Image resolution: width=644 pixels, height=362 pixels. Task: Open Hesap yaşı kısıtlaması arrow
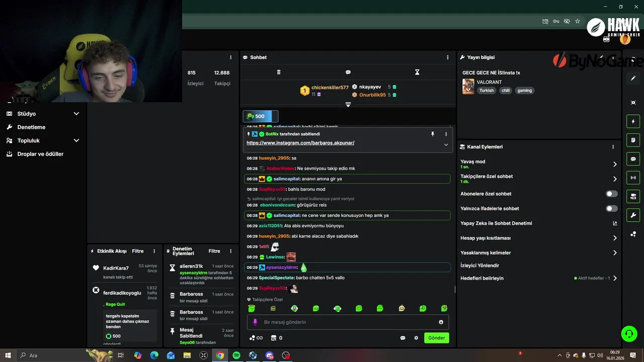point(615,238)
